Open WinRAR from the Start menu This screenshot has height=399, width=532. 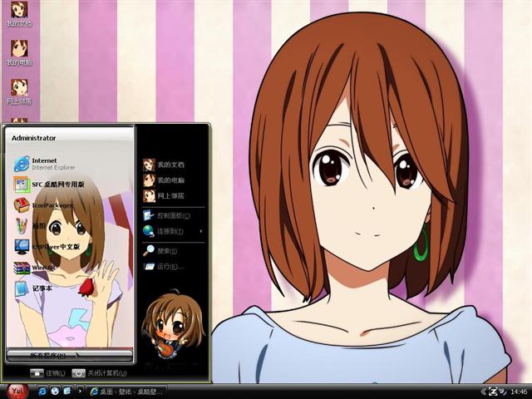click(x=34, y=268)
